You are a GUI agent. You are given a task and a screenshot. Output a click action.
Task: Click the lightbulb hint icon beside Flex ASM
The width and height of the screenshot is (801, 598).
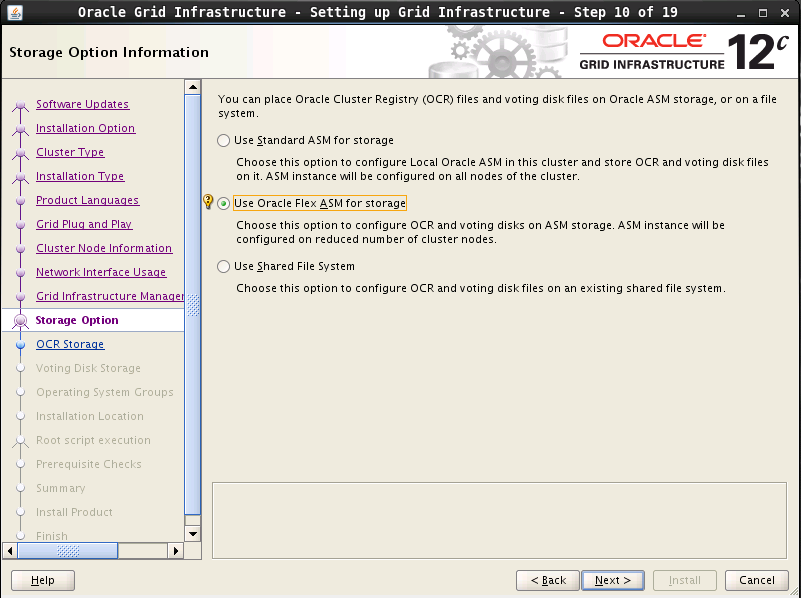(x=208, y=203)
